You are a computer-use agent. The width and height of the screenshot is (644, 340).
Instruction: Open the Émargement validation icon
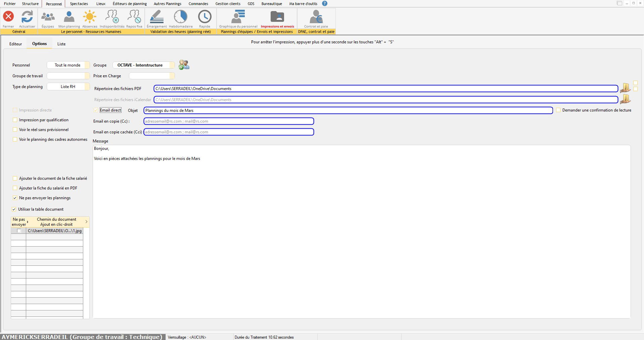point(156,16)
